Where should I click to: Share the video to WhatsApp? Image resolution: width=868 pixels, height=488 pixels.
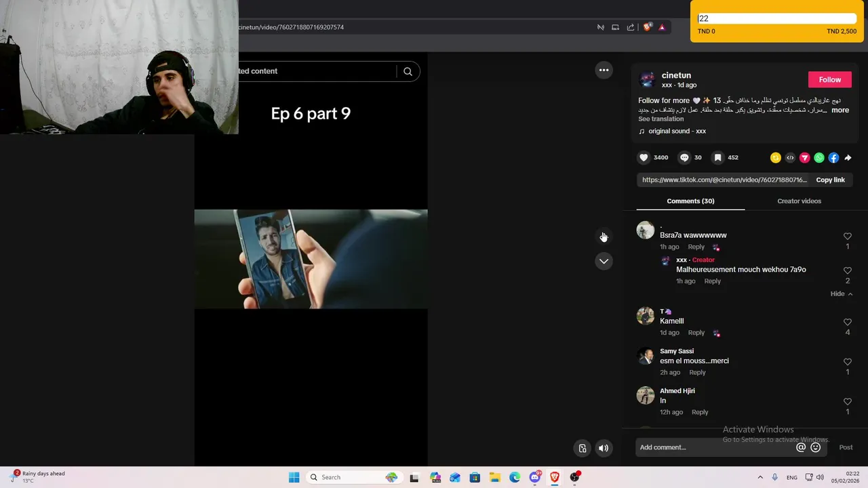(x=819, y=158)
